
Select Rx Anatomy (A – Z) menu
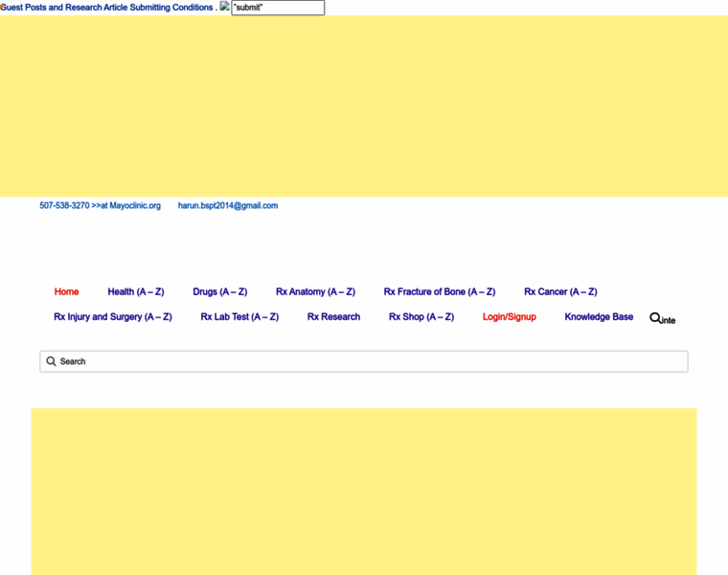[x=316, y=291]
